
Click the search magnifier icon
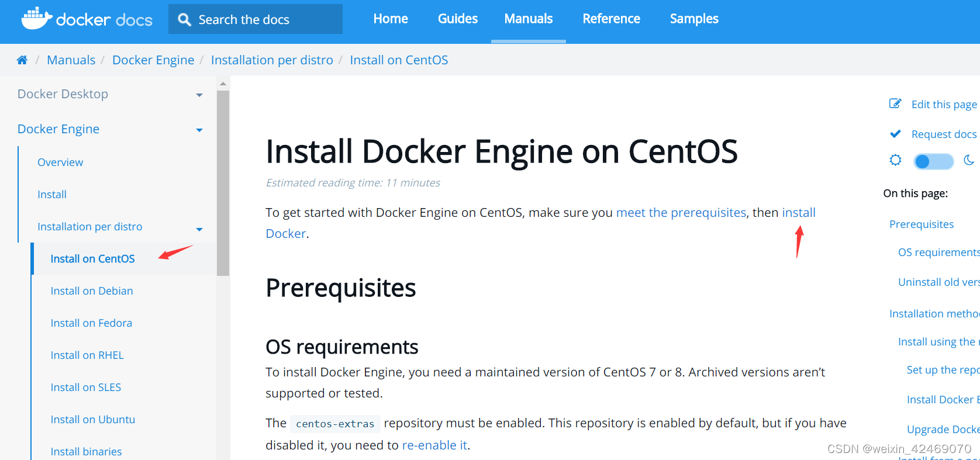[185, 20]
